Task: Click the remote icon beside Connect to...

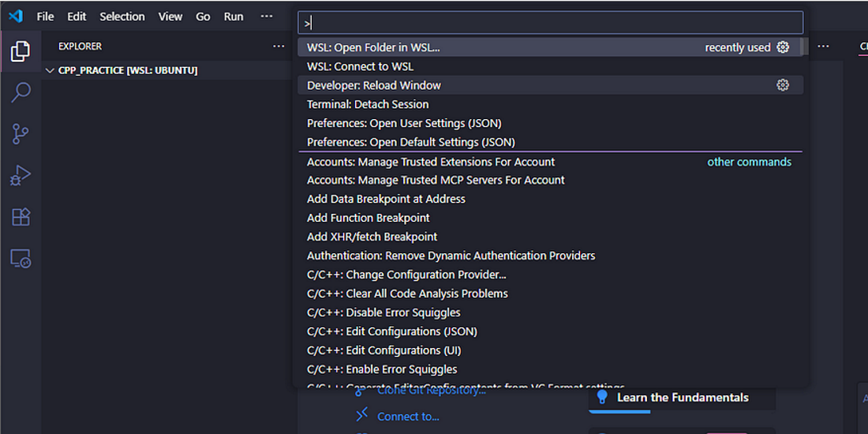Action: [x=362, y=414]
